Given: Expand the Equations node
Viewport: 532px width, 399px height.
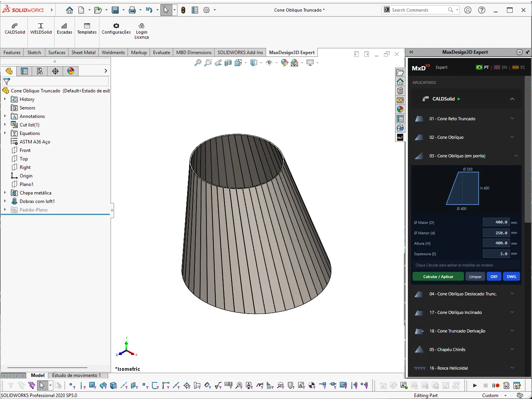Looking at the screenshot, I should (x=5, y=133).
